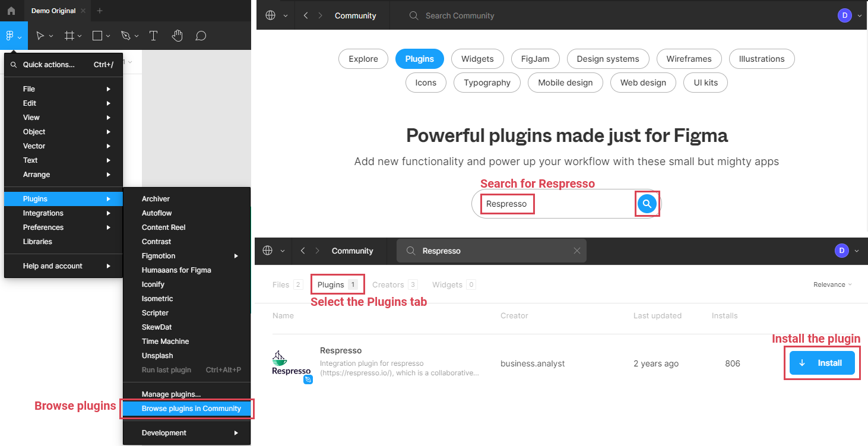868x446 pixels.
Task: Open the Arrange submenu
Action: coord(64,175)
